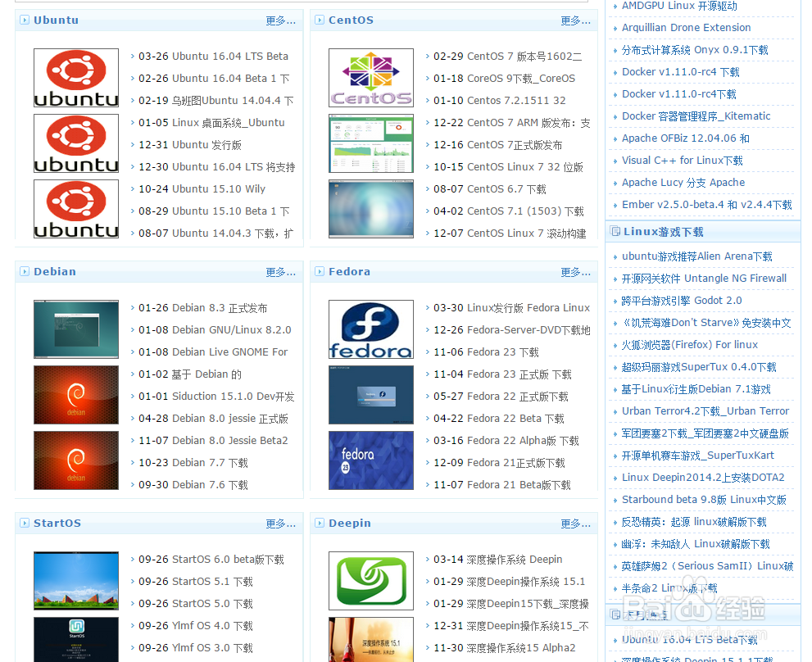This screenshot has width=812, height=662.
Task: Open Ember v2.5.0-beta.4 sidebar link
Action: pos(707,205)
